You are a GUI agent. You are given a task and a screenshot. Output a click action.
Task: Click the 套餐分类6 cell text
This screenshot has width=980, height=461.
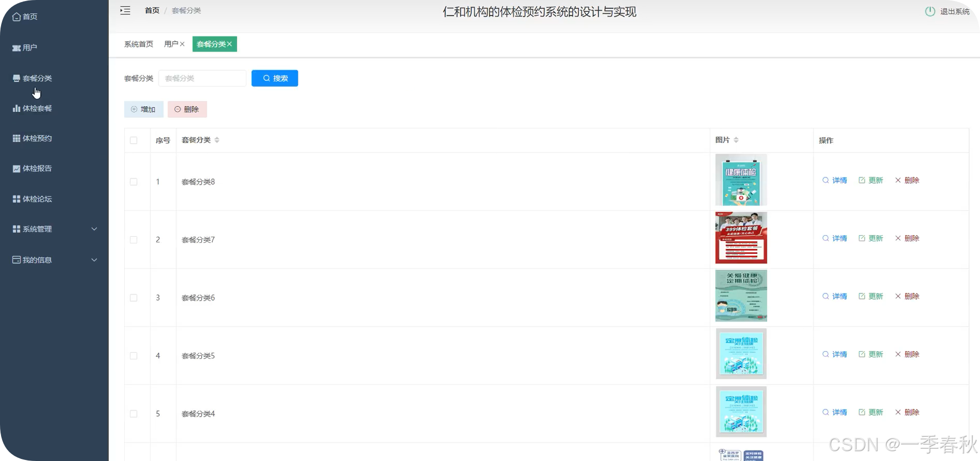coord(198,298)
